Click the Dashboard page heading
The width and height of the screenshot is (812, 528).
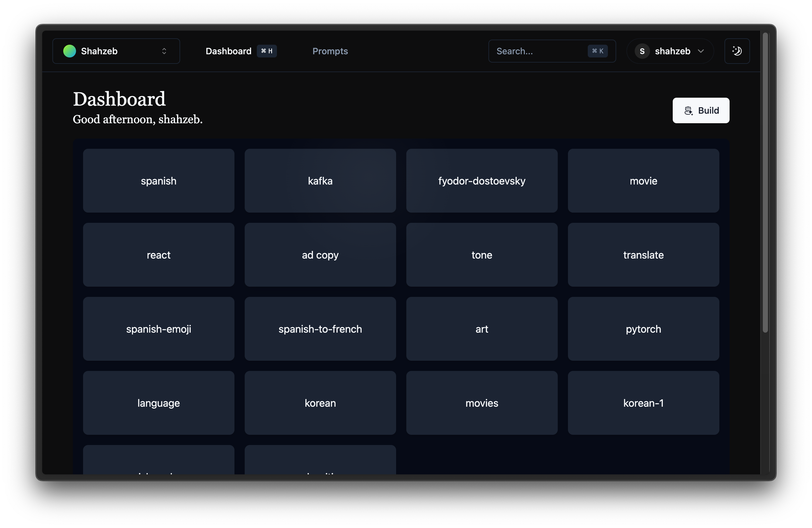tap(119, 99)
